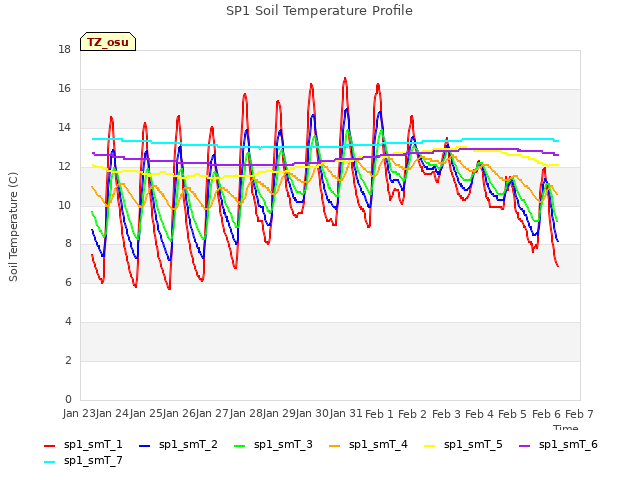Image resolution: width=640 pixels, height=480 pixels.
Task: Click the y-axis value 14
Action: pos(64,127)
